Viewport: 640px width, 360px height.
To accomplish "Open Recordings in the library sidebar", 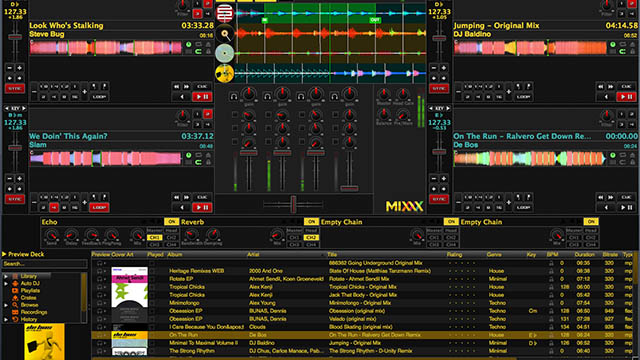I will pos(34,312).
